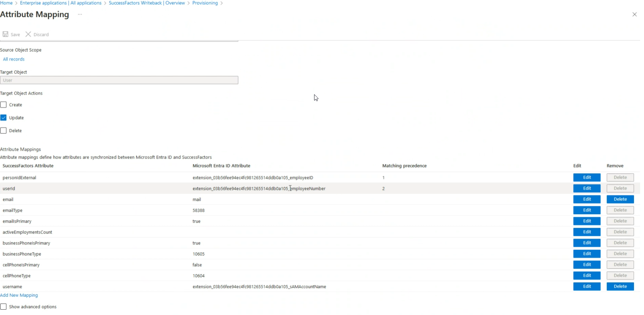Enable the Delete target object action checkbox
Viewport: 644px width, 315px height.
point(4,131)
